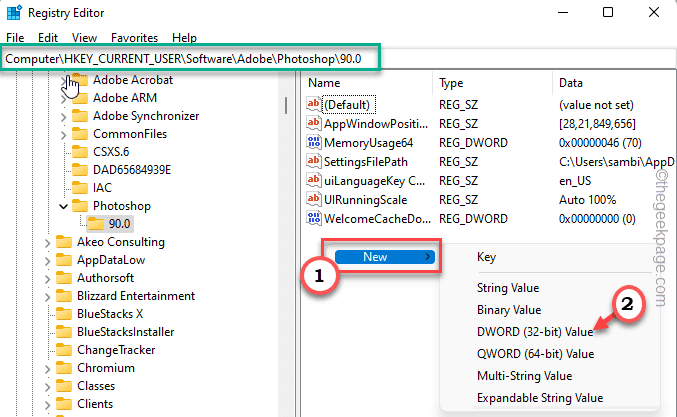Expand the AppDataLow key

click(47, 261)
